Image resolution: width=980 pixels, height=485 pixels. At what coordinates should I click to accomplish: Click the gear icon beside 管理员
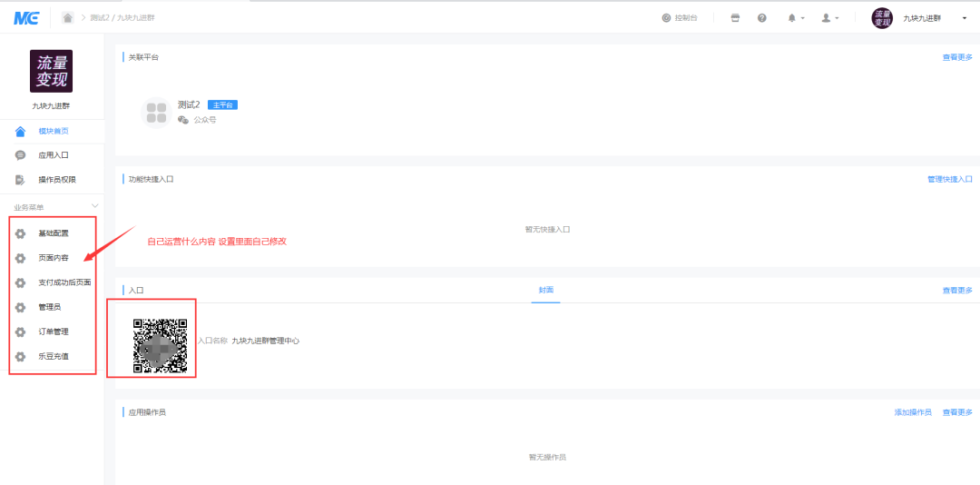pyautogui.click(x=21, y=307)
